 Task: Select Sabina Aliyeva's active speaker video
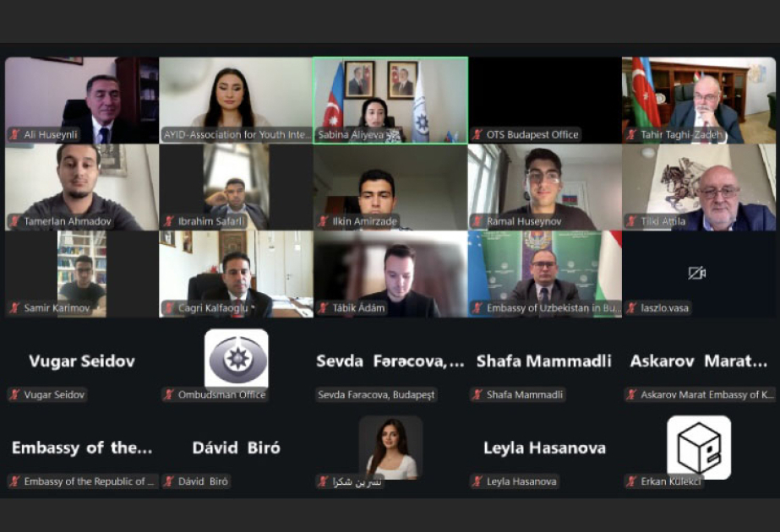click(x=390, y=100)
